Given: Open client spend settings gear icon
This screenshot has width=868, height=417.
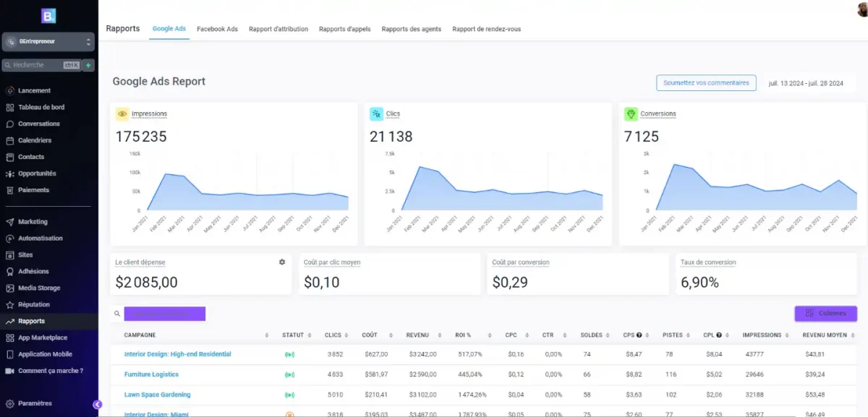Looking at the screenshot, I should pos(282,262).
